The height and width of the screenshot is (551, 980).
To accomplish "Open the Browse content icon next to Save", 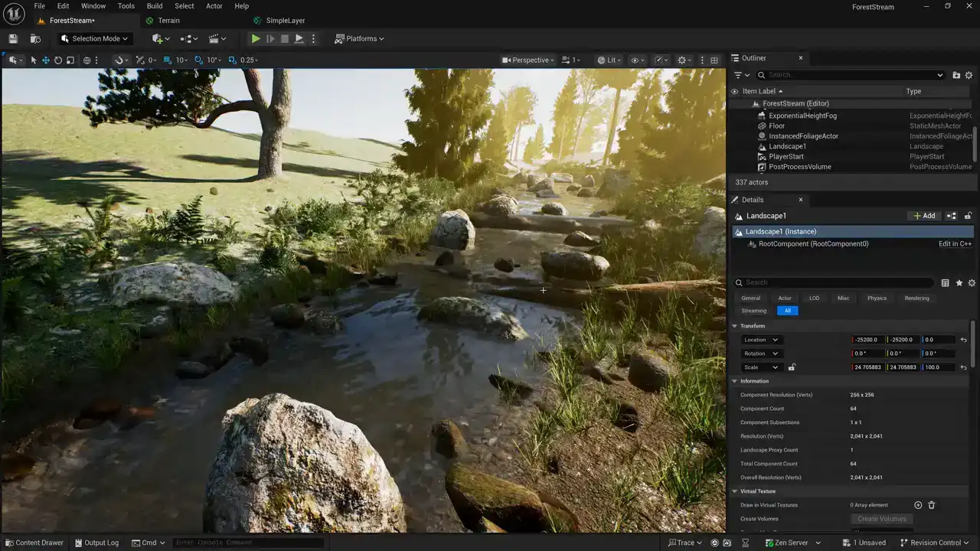I will [x=35, y=38].
